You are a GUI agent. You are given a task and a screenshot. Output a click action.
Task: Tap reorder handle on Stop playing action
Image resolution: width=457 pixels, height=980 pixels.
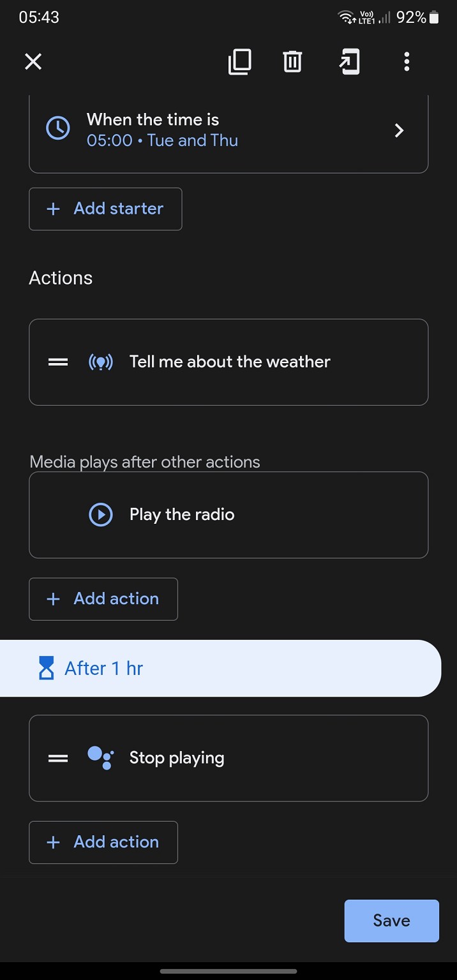[x=58, y=759]
